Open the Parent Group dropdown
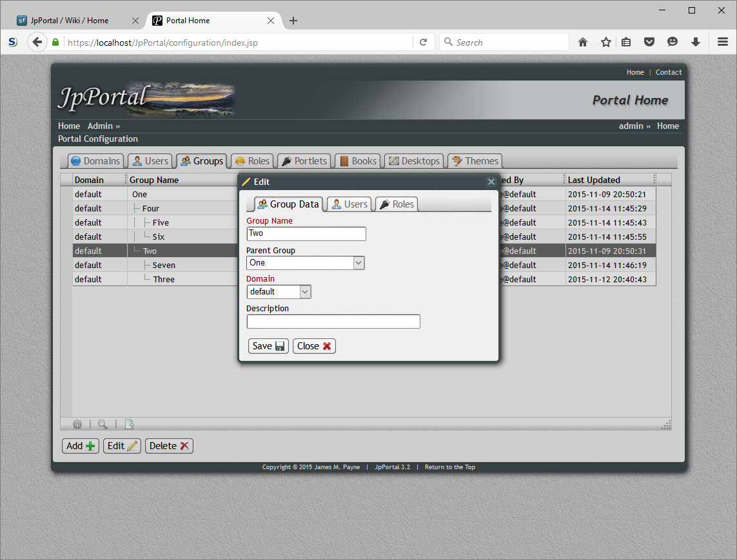Viewport: 737px width, 560px height. pyautogui.click(x=359, y=262)
